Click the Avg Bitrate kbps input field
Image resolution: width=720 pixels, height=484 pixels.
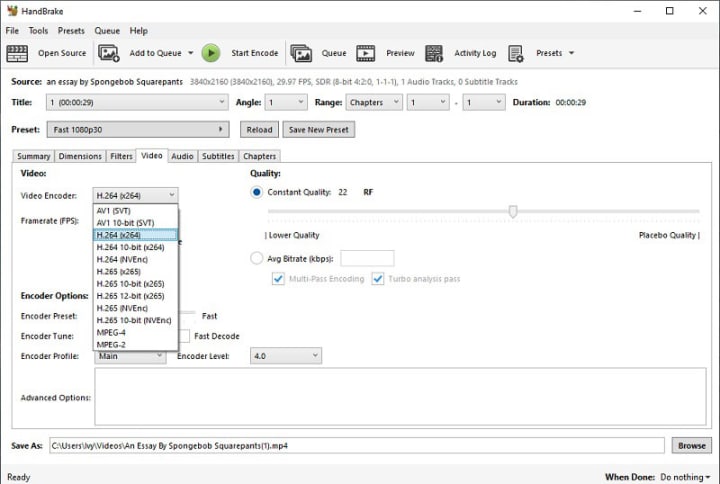[x=367, y=258]
